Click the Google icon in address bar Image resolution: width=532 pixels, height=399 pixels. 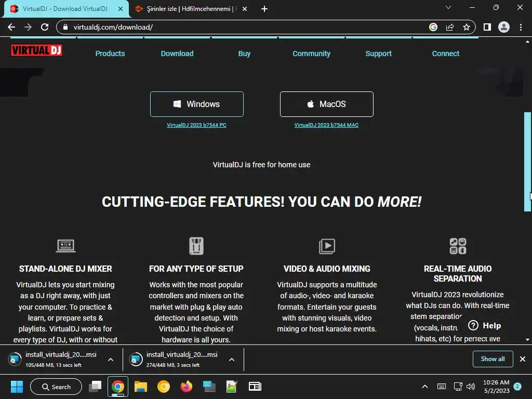[x=433, y=27]
